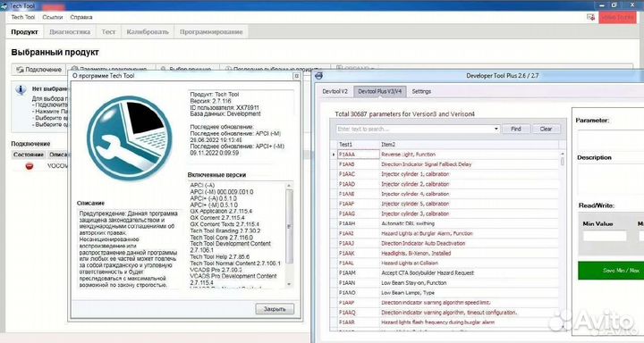Click the icon left of the red box in the top-right toolbar

tap(590, 17)
